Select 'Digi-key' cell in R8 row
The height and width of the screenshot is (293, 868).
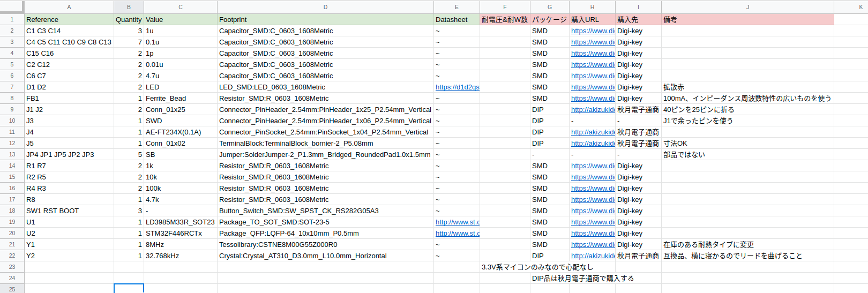(x=638, y=199)
